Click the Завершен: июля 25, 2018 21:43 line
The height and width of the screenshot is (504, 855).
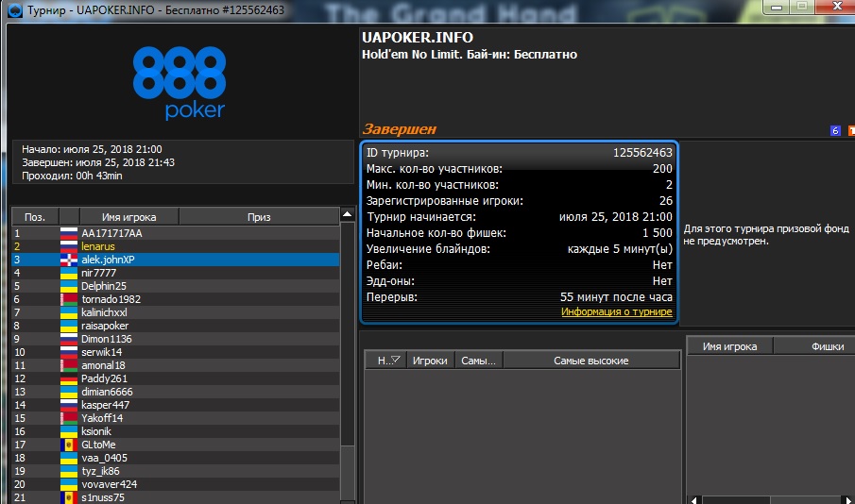tap(98, 162)
